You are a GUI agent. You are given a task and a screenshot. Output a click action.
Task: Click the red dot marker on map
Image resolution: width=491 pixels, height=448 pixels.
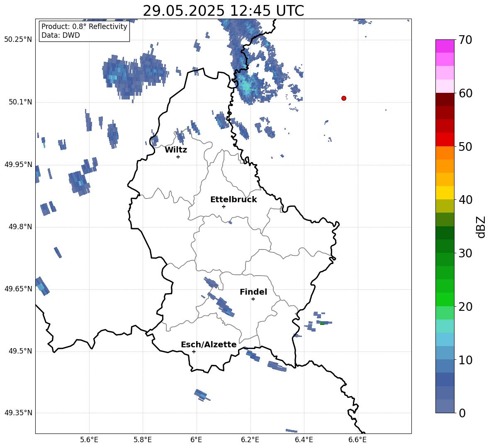click(344, 98)
